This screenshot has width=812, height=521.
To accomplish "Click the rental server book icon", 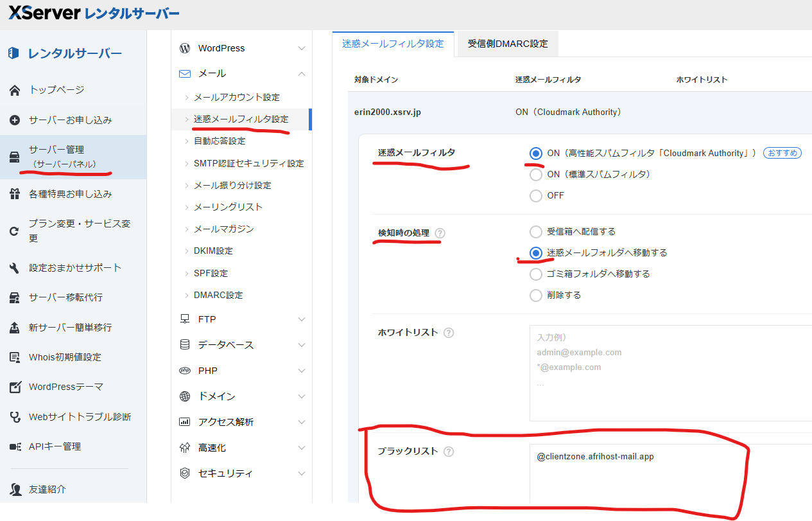I will [14, 53].
